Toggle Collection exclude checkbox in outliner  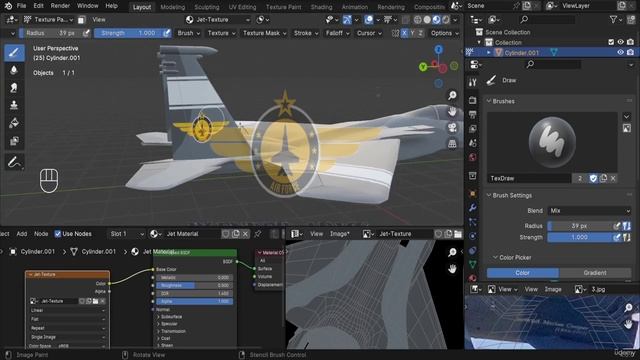611,42
